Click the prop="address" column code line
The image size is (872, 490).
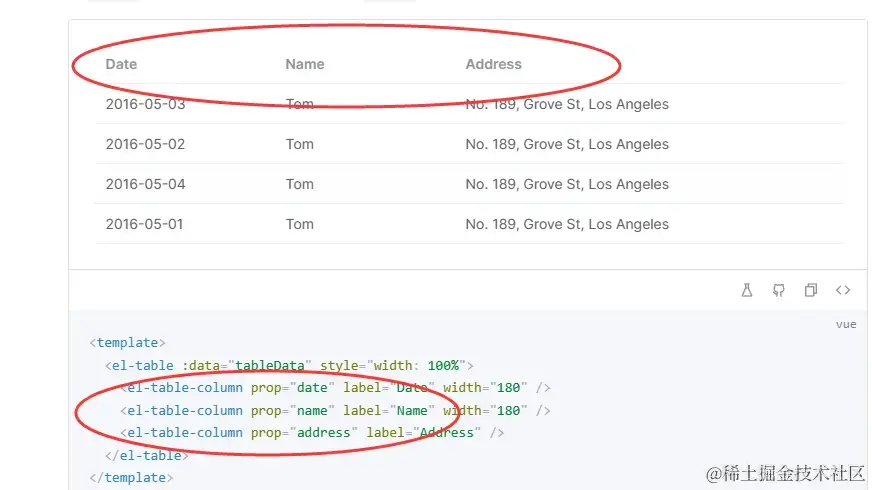coord(312,433)
